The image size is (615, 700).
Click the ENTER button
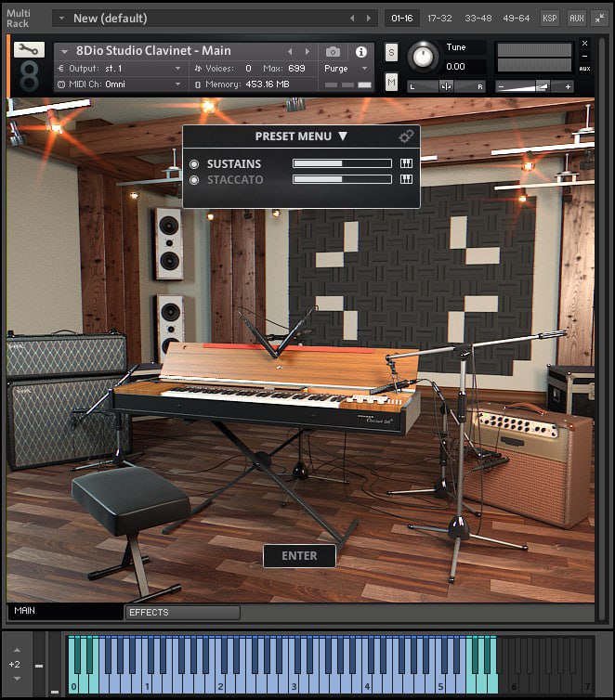pyautogui.click(x=299, y=556)
